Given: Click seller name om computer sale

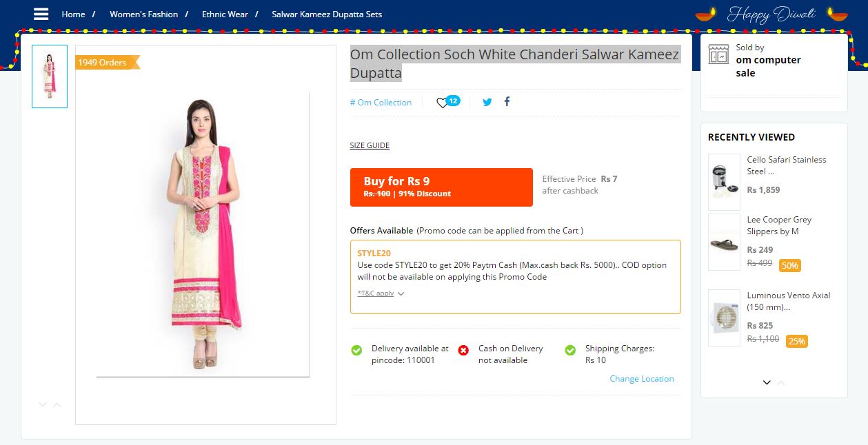Looking at the screenshot, I should [x=768, y=66].
